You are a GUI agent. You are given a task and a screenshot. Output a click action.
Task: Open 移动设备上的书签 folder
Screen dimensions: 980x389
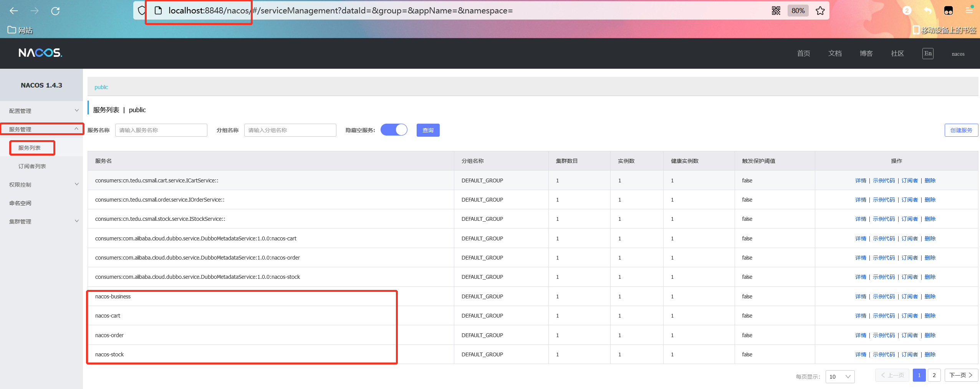tap(945, 30)
